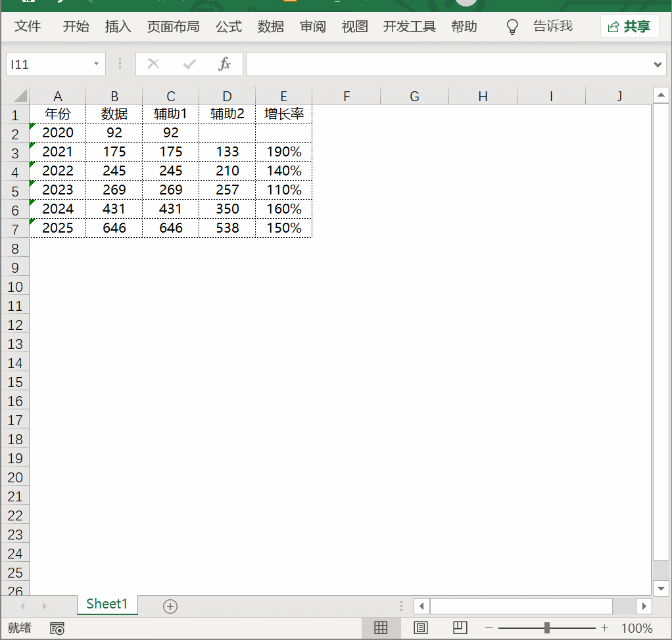The width and height of the screenshot is (672, 640).
Task: Open the 公式 ribbon tab
Action: 228,26
